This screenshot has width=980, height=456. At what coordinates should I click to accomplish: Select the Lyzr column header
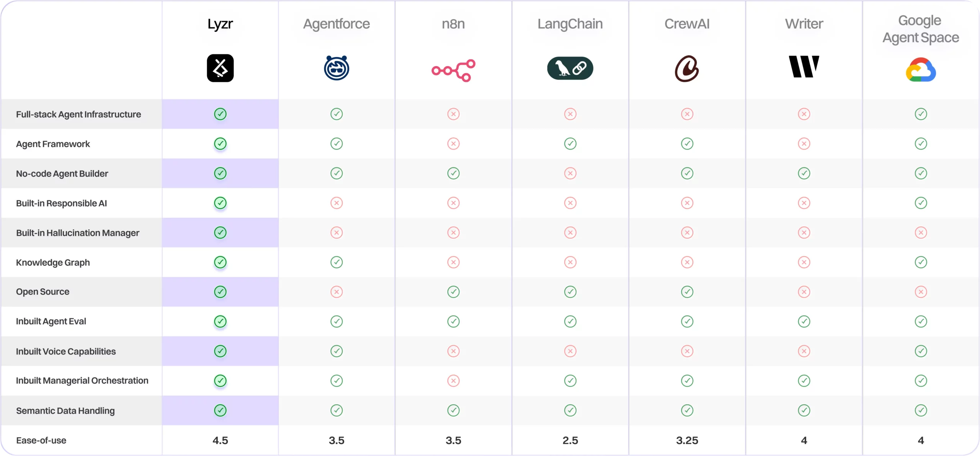220,24
